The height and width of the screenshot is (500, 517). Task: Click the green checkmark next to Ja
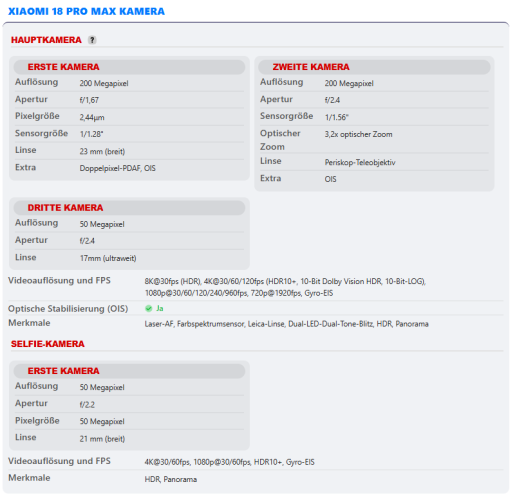click(149, 308)
